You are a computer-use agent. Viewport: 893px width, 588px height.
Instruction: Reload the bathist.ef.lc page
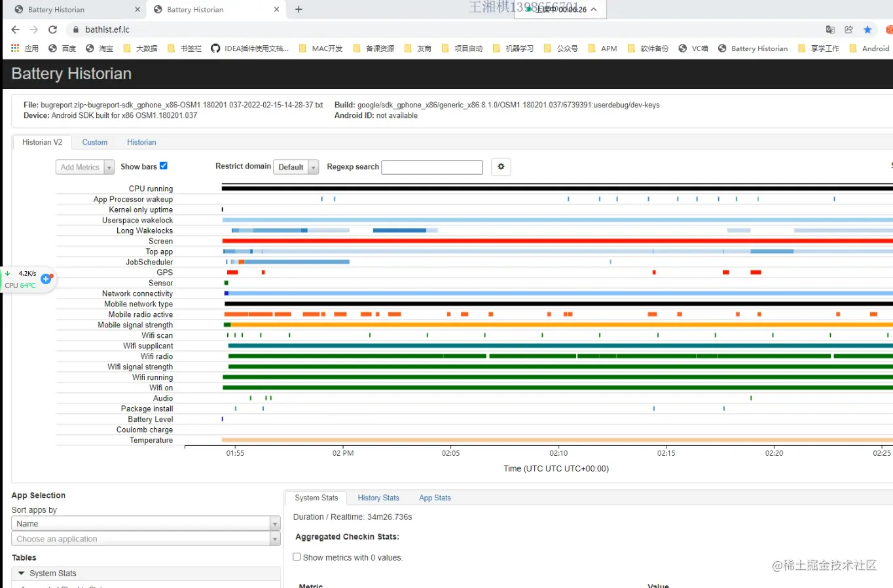[x=53, y=29]
